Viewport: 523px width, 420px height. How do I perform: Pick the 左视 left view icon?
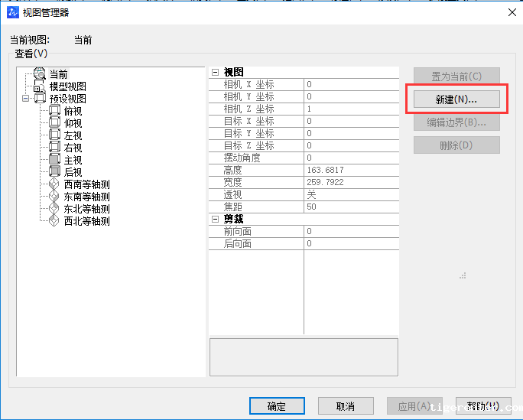click(x=54, y=135)
